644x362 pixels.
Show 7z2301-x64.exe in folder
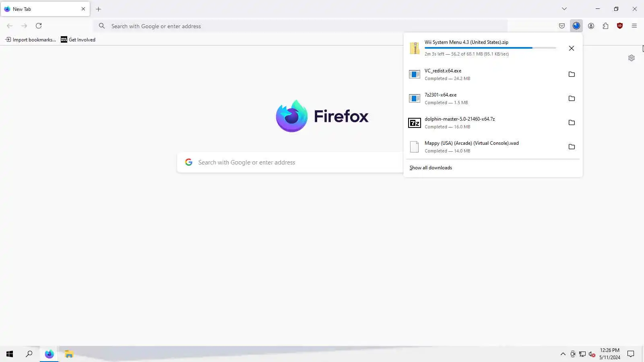(x=572, y=99)
